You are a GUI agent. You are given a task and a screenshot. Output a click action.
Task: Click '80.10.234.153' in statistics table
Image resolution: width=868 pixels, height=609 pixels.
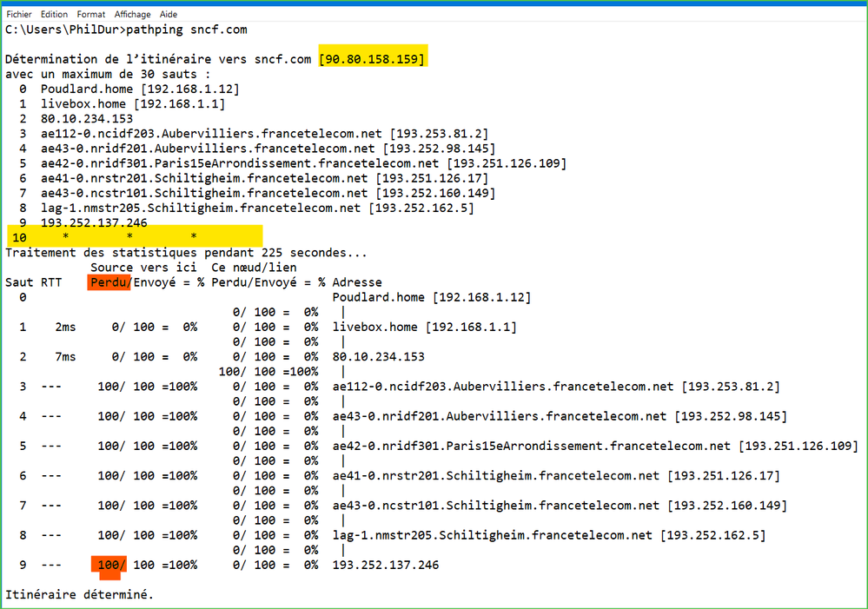point(379,358)
